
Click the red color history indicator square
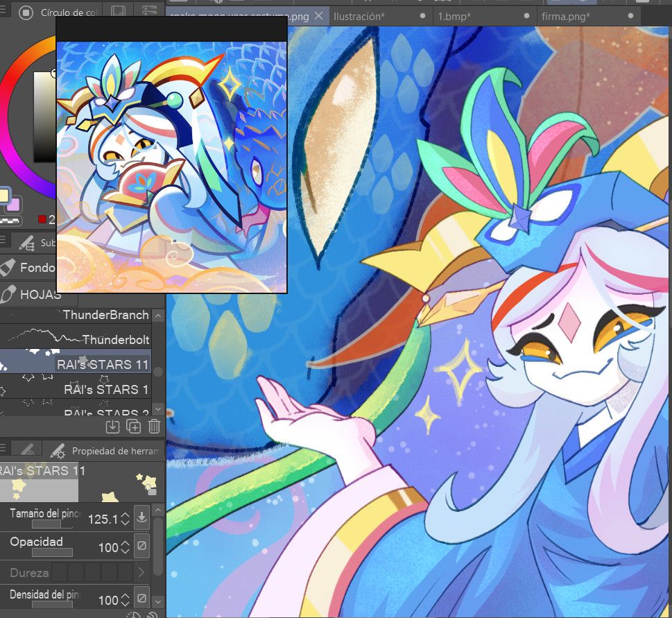(42, 219)
